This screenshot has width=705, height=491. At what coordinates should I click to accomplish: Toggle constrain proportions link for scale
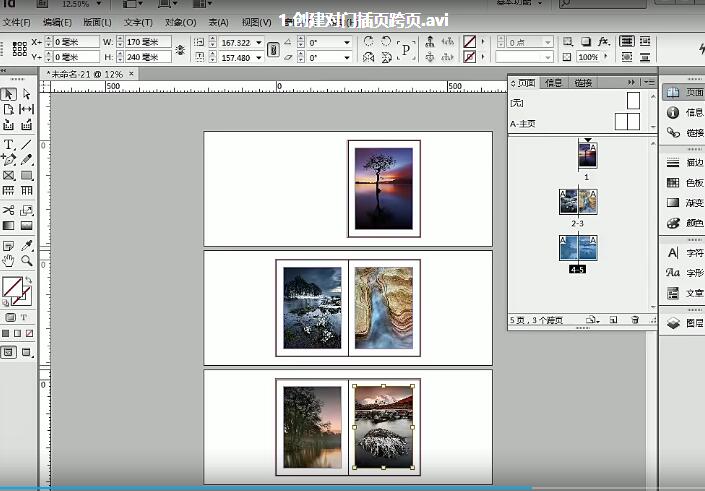[273, 50]
